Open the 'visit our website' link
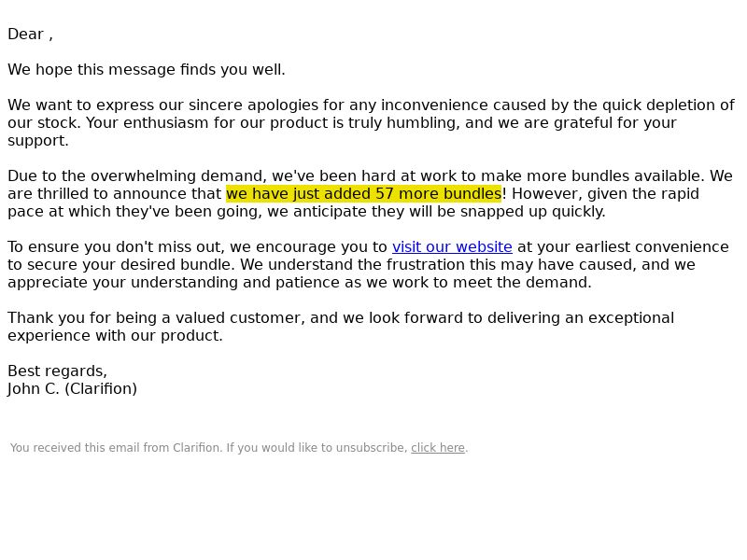 452,247
